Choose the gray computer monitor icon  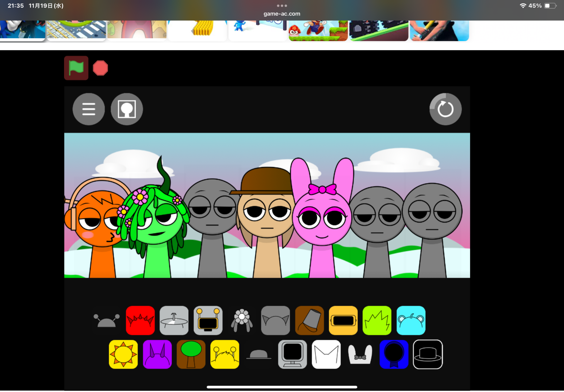pyautogui.click(x=292, y=354)
